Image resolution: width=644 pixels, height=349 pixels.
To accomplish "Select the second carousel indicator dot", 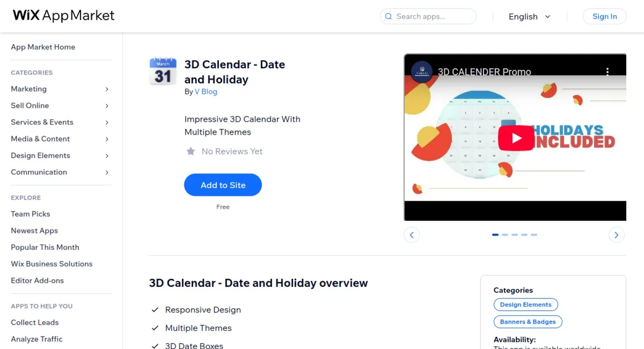I will coord(505,235).
